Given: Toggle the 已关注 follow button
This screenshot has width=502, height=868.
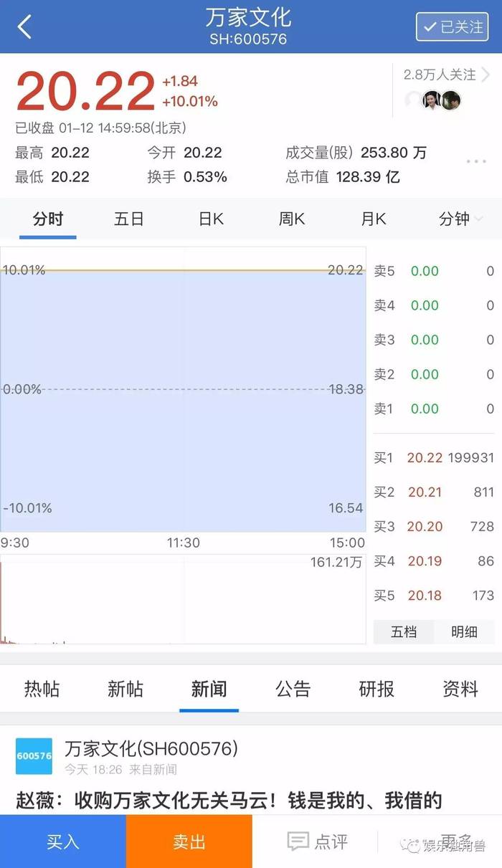Looking at the screenshot, I should (452, 27).
